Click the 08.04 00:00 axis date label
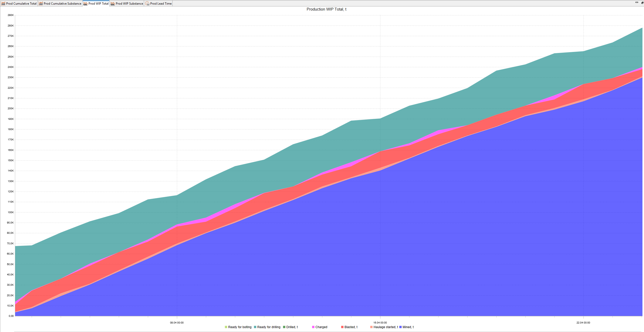The height and width of the screenshot is (332, 644). click(x=177, y=323)
